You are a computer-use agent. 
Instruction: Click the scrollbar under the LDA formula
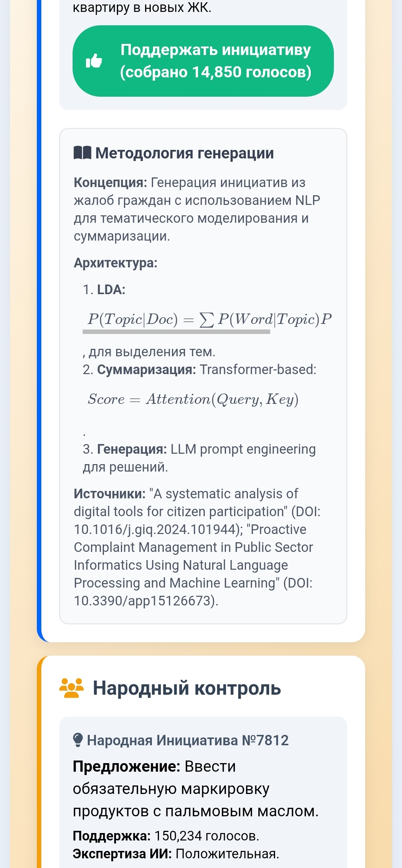[x=176, y=332]
